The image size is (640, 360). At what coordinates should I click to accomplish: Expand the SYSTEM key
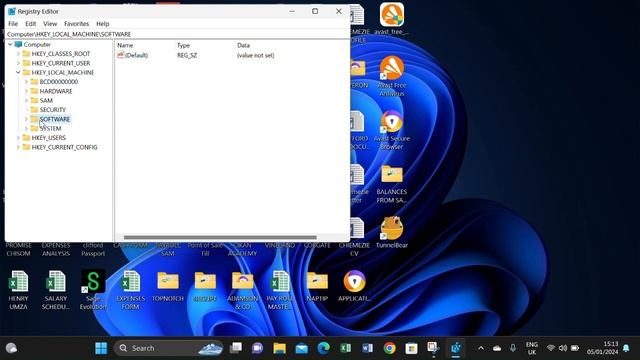click(x=26, y=129)
